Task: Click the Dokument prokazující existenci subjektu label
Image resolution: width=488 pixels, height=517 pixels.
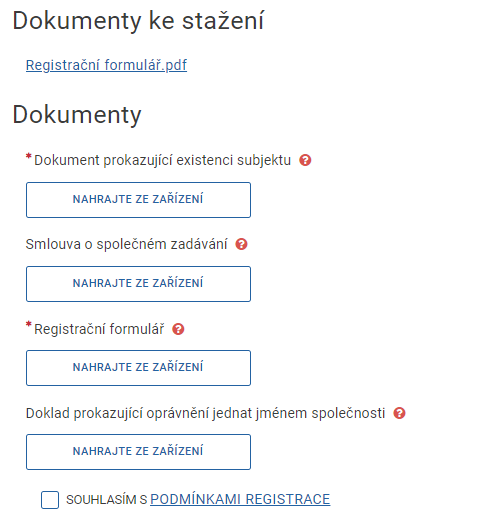Action: [163, 160]
